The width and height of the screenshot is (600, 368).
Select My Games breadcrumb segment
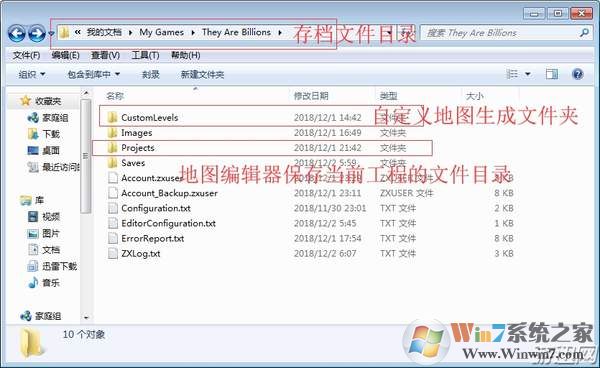coord(161,32)
